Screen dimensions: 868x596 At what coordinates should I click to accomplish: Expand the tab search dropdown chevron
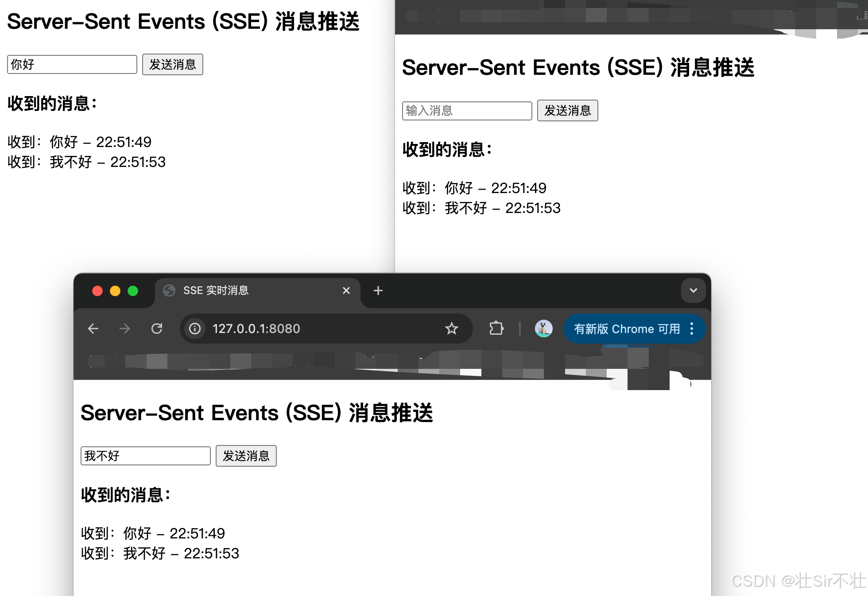pyautogui.click(x=693, y=290)
